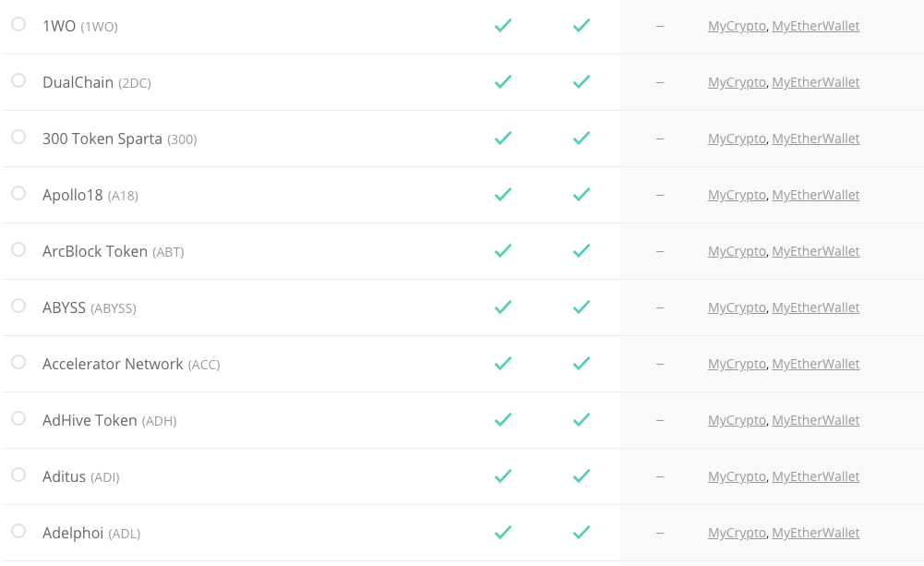Choose the 300 Token Sparta radio option
This screenshot has width=924, height=566.
tap(18, 137)
